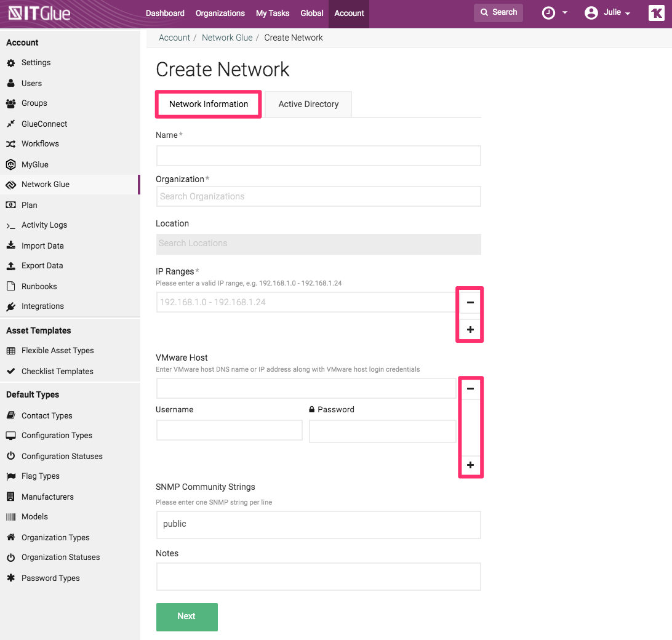
Task: Click the Configuration Statuses power icon
Action: [10, 456]
